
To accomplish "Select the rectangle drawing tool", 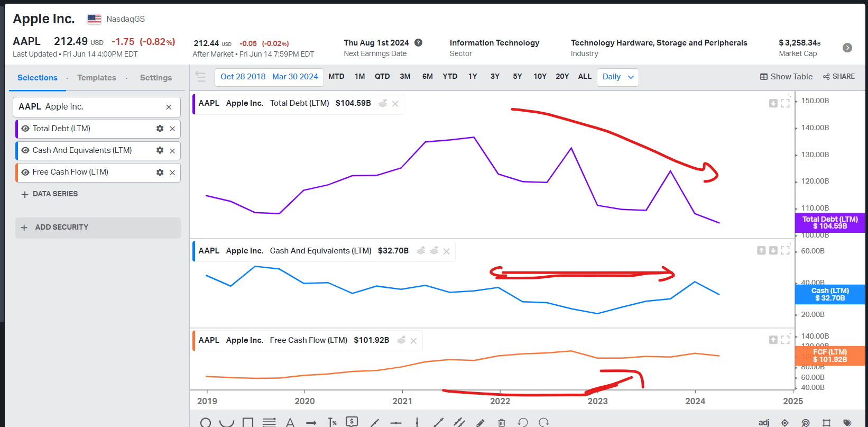I will click(x=247, y=422).
